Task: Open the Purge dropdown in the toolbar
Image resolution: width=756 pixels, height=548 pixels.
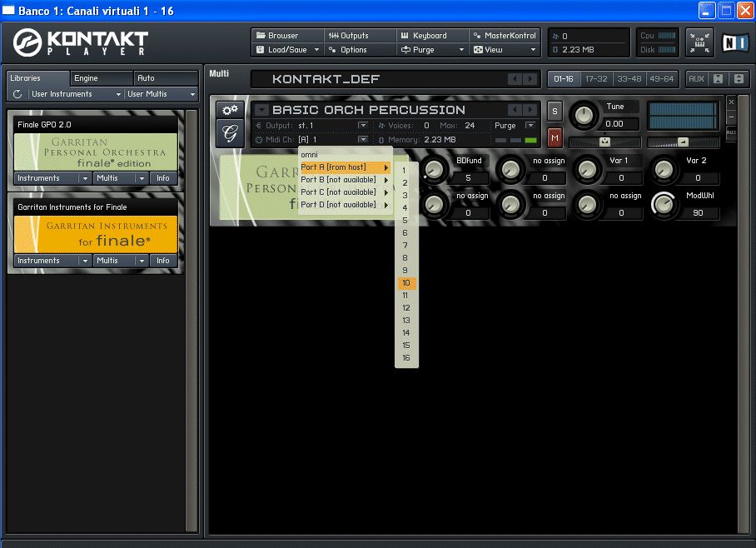Action: [432, 50]
